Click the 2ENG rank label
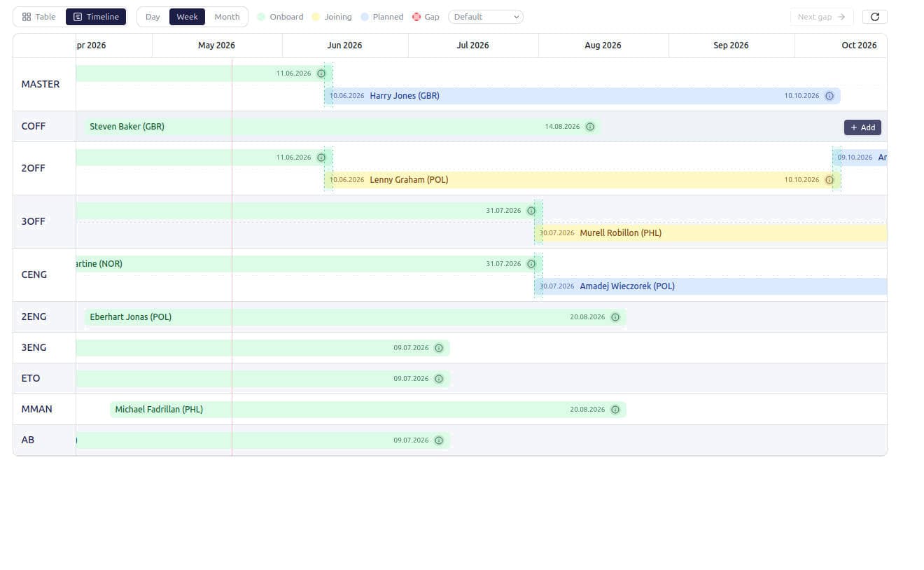Viewport: 924px width, 570px height. pos(34,317)
